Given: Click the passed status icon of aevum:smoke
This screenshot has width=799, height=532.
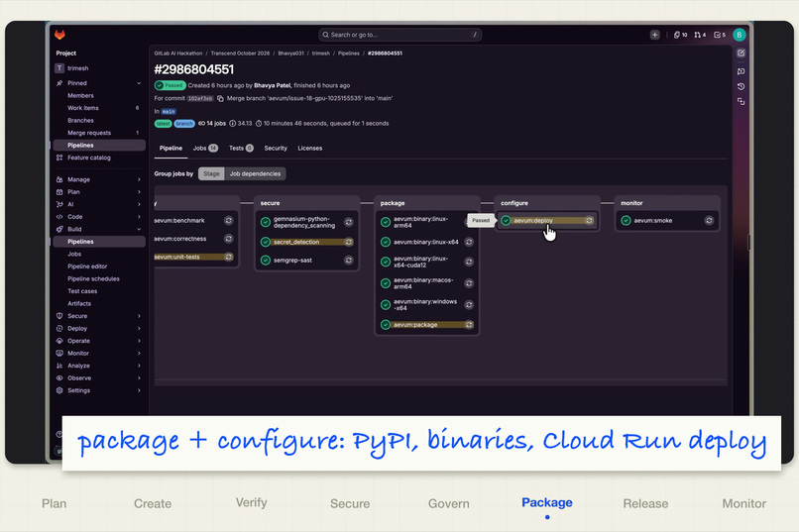Looking at the screenshot, I should pos(626,221).
